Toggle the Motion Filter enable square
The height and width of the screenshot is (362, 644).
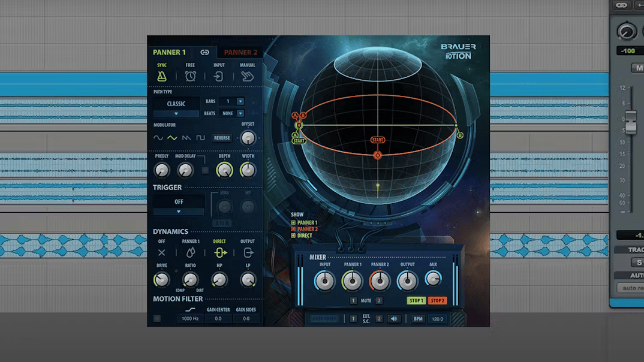tap(157, 318)
